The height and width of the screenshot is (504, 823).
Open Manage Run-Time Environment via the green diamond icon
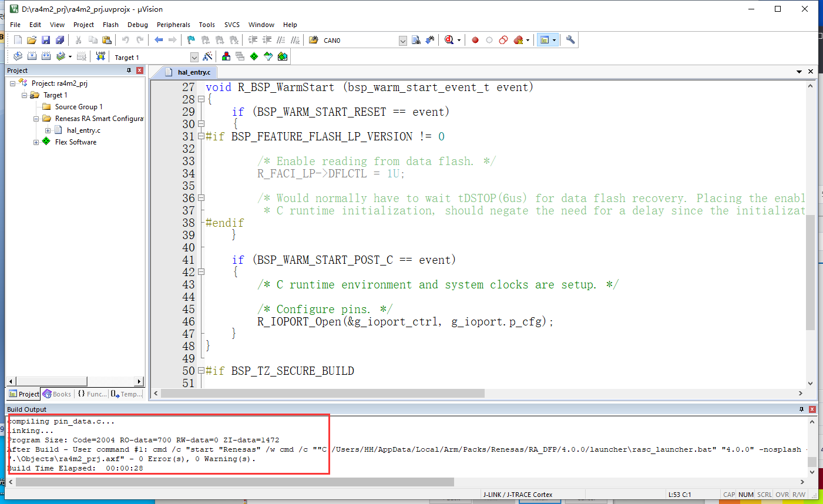[x=254, y=56]
